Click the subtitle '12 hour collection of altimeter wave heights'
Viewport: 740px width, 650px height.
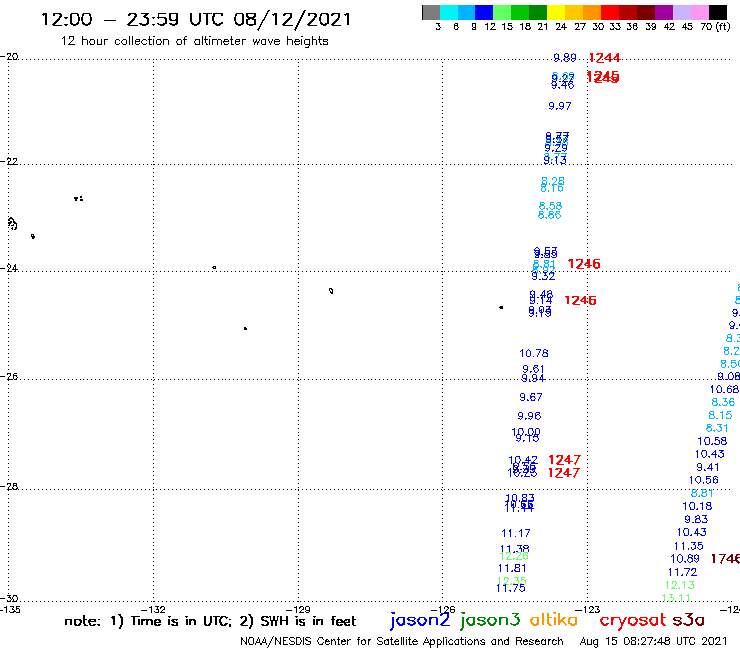click(x=194, y=41)
